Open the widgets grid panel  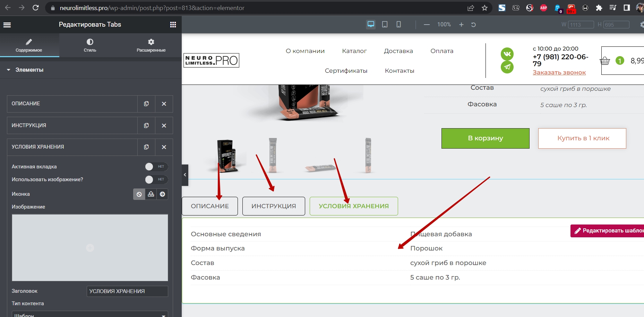click(173, 25)
